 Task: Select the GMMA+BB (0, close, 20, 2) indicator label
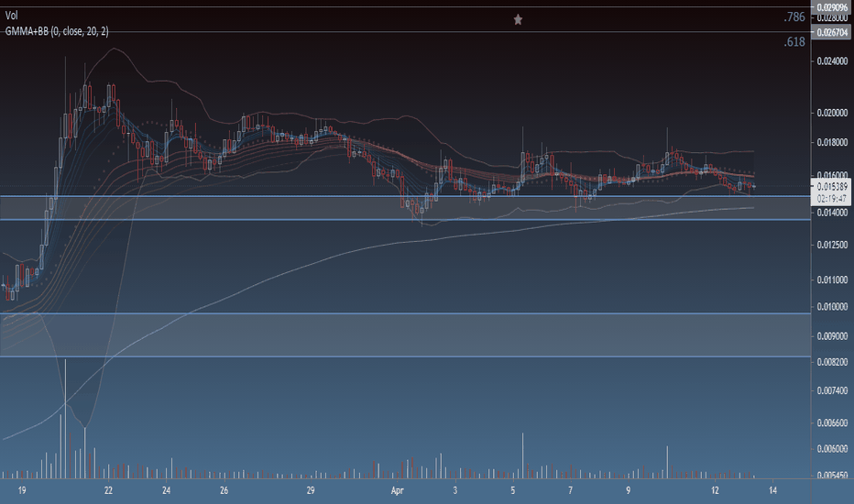point(57,31)
